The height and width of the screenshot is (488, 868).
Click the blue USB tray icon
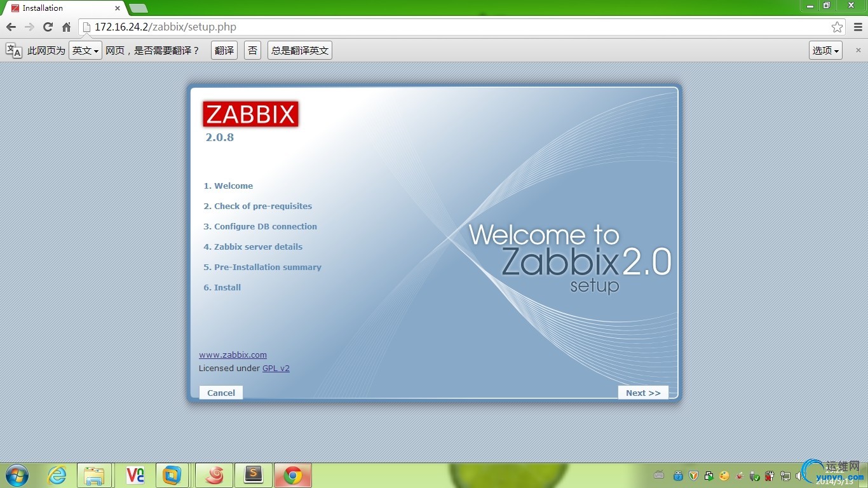tap(678, 475)
